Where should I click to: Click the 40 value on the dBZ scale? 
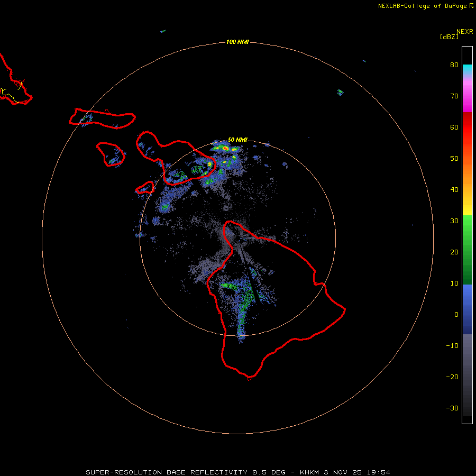[x=454, y=190]
